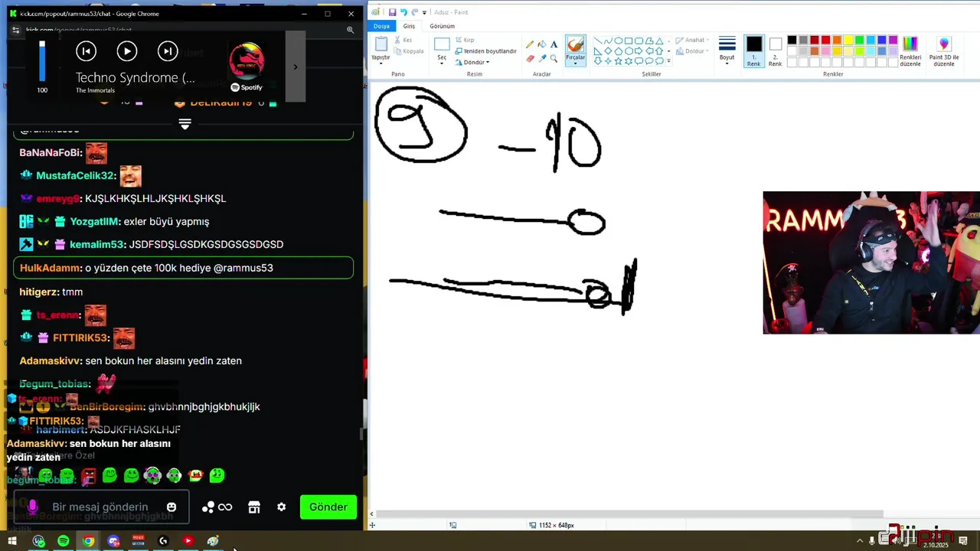Screen dimensions: 980x551
Task: Click the channel points infinity icon
Action: (x=225, y=507)
